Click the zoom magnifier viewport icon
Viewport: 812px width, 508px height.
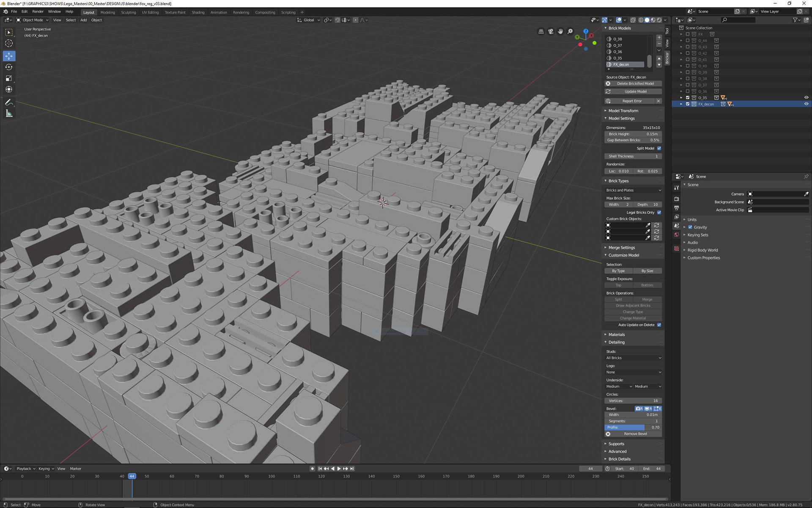(570, 31)
